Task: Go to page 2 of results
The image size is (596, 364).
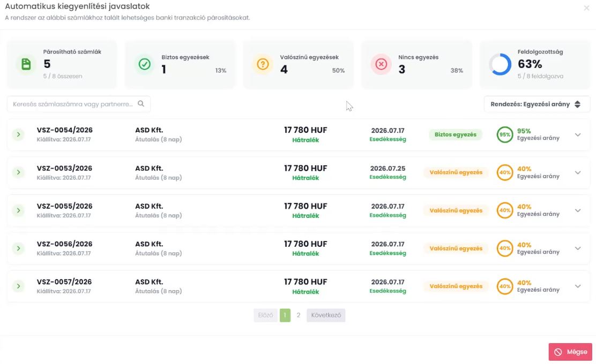Action: point(299,315)
